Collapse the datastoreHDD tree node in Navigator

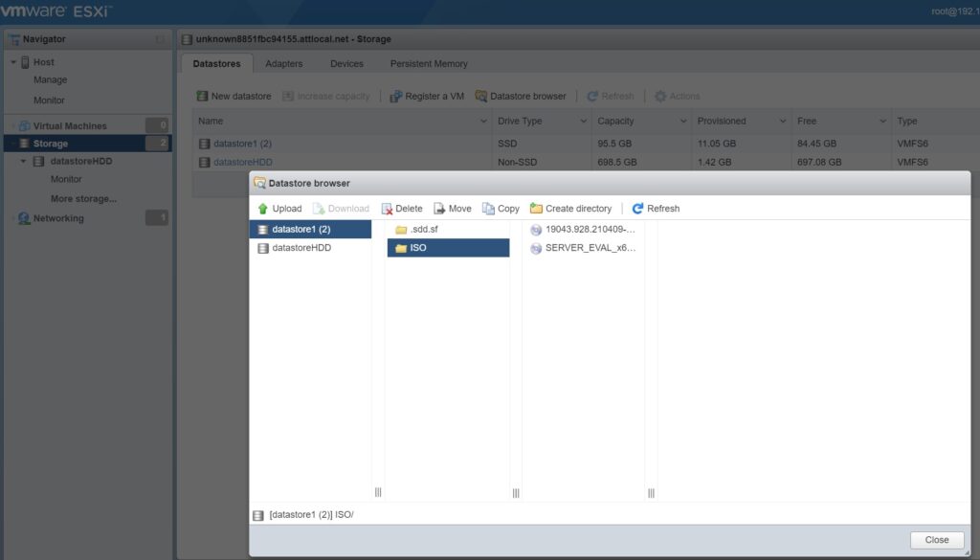(x=23, y=161)
